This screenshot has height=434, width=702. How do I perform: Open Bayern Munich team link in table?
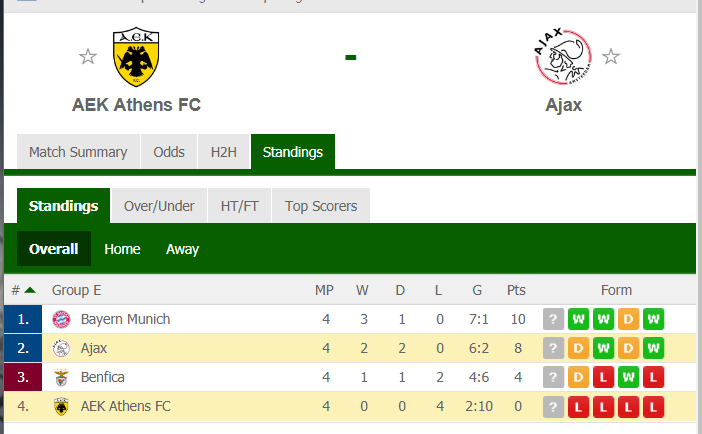[125, 320]
